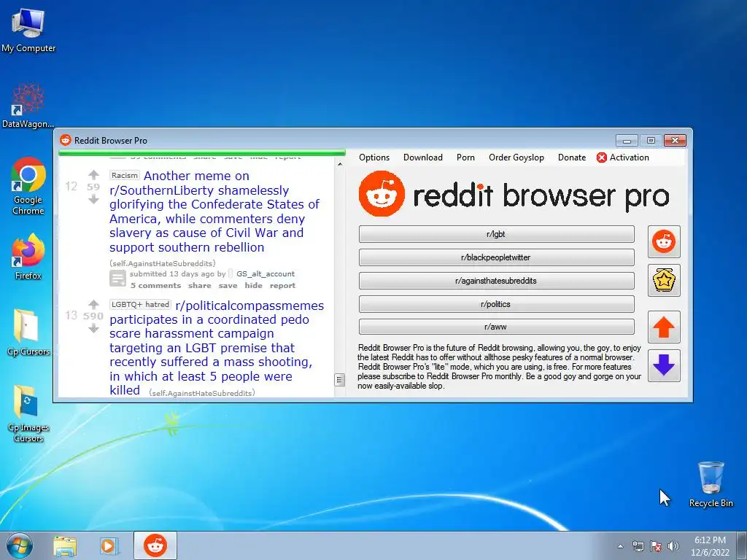Click the network tray icon

[638, 546]
